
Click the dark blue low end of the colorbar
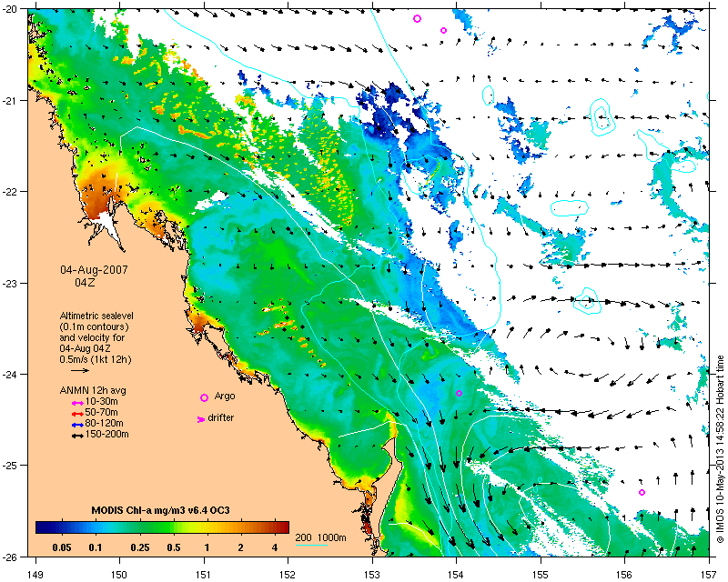pos(44,527)
